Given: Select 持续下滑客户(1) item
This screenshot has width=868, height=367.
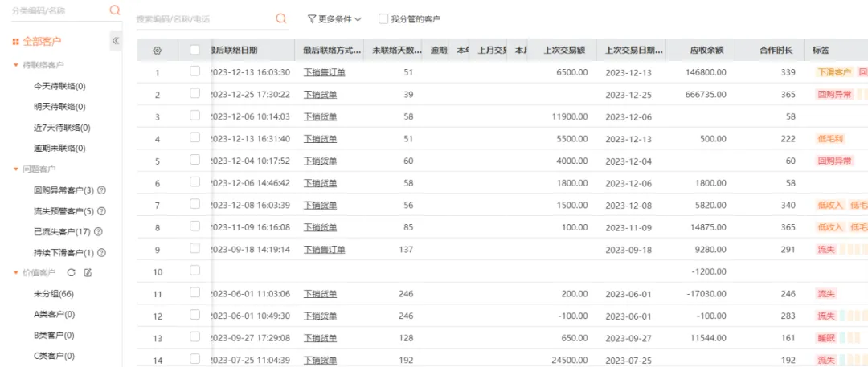Looking at the screenshot, I should (64, 252).
